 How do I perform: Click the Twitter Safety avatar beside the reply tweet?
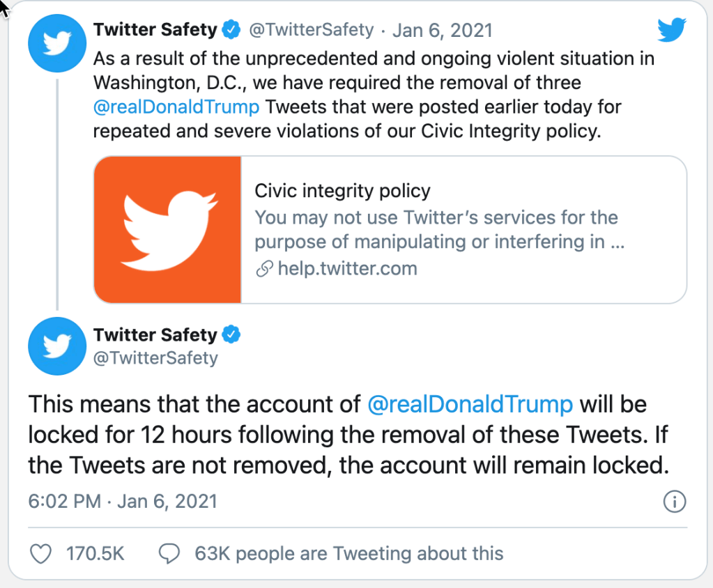click(57, 346)
